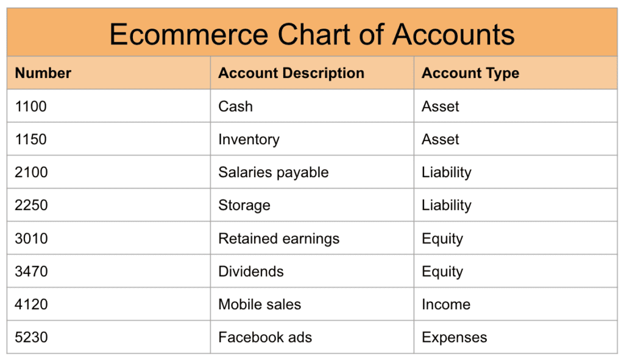Select the Inventory description cell
The image size is (624, 364).
pyautogui.click(x=249, y=139)
